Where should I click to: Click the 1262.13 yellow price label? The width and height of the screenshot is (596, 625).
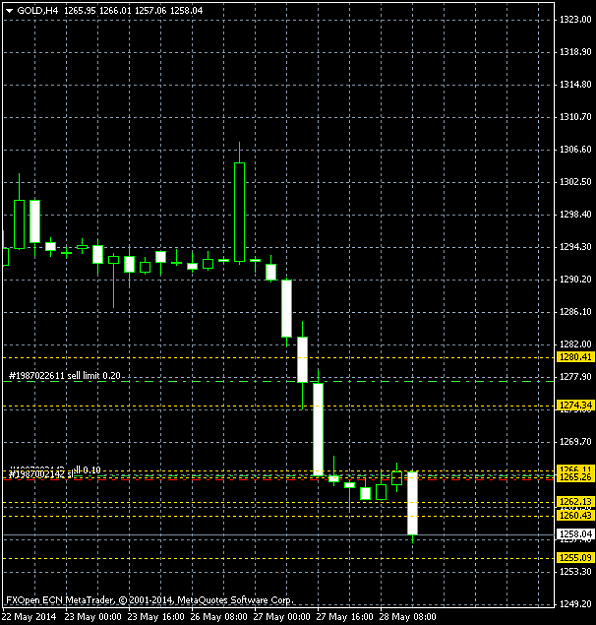pyautogui.click(x=575, y=501)
